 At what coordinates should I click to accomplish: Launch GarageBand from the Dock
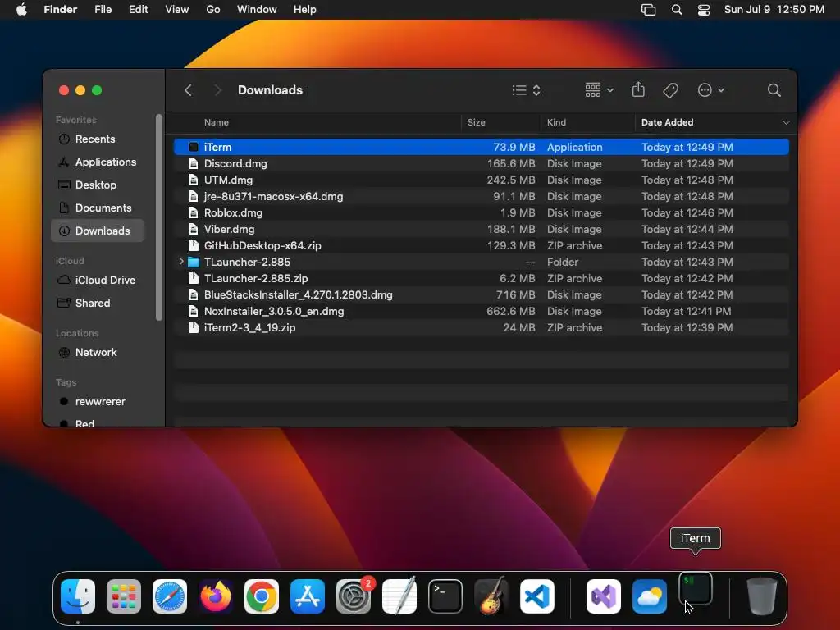coord(491,596)
